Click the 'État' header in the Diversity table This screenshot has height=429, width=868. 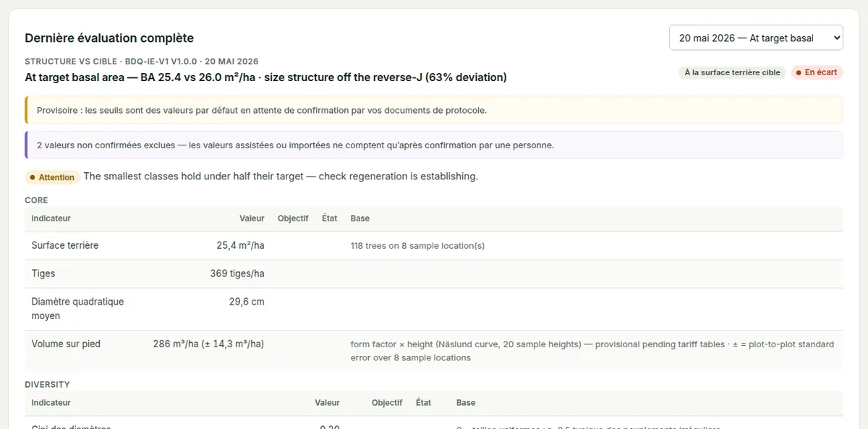[x=423, y=402]
